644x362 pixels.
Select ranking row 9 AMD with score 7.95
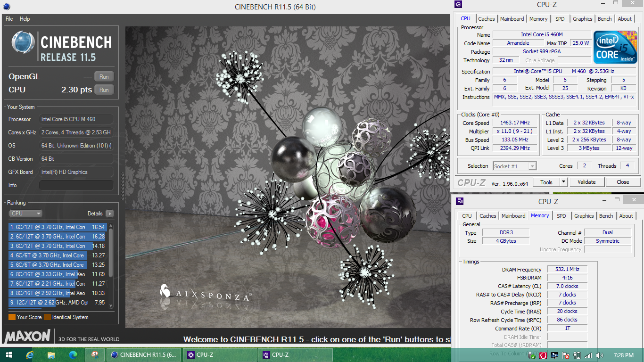click(x=58, y=303)
